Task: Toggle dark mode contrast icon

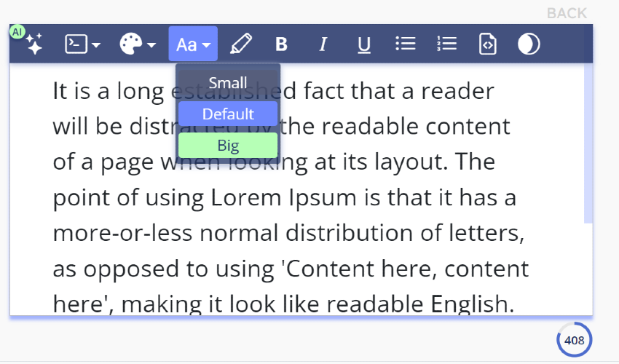Action: 529,44
